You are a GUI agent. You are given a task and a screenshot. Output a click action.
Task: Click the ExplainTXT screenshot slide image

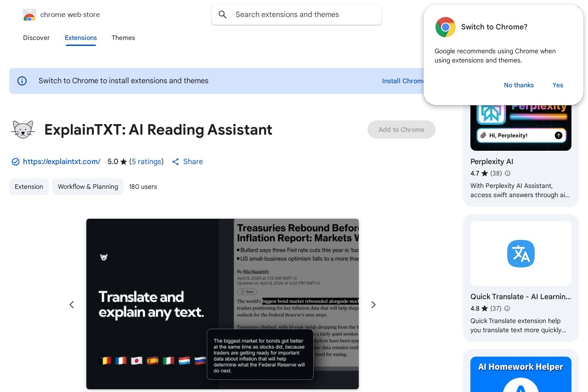pyautogui.click(x=222, y=304)
